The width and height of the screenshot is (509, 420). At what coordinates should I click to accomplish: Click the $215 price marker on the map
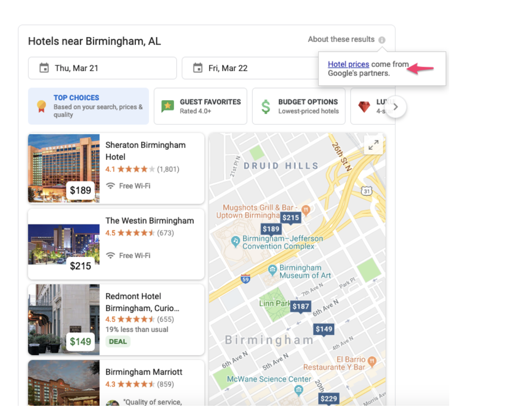coord(291,218)
